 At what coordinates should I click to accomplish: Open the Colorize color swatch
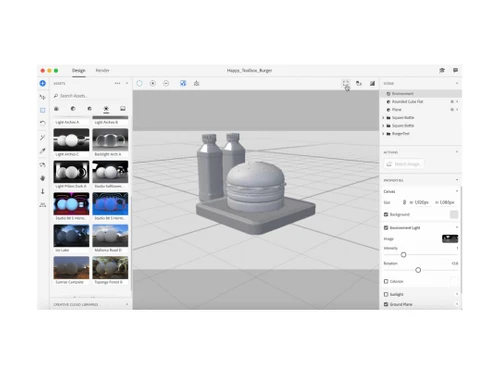click(x=454, y=281)
